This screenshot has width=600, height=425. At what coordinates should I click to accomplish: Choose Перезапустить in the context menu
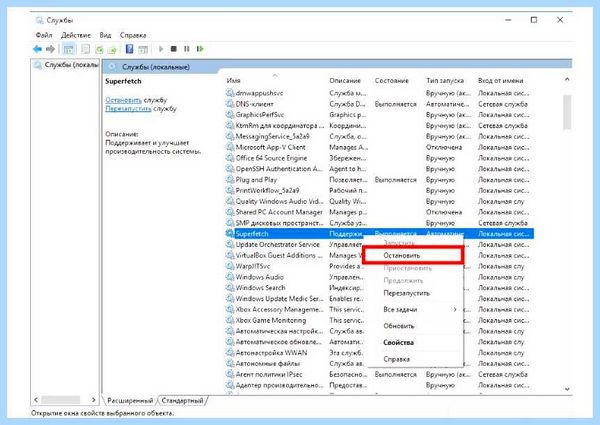(406, 293)
